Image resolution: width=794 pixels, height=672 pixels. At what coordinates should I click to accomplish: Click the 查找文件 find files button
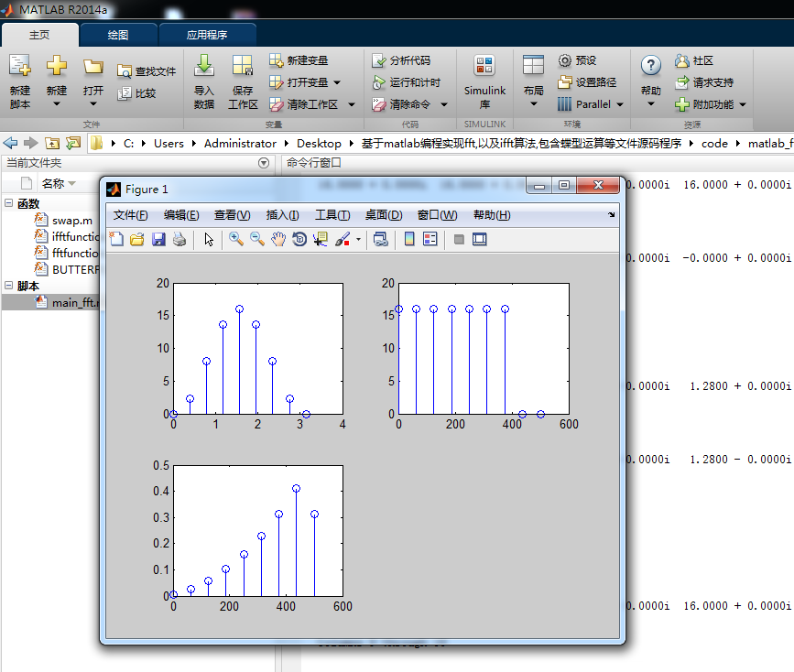(x=147, y=71)
